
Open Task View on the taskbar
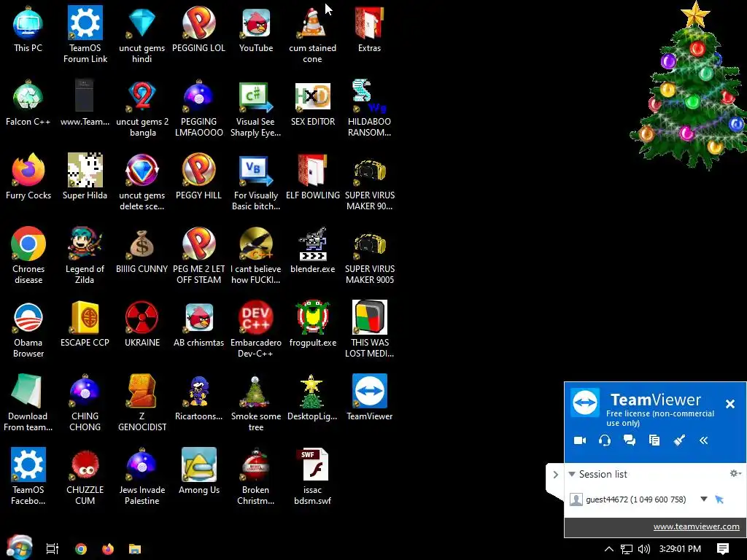tap(53, 549)
